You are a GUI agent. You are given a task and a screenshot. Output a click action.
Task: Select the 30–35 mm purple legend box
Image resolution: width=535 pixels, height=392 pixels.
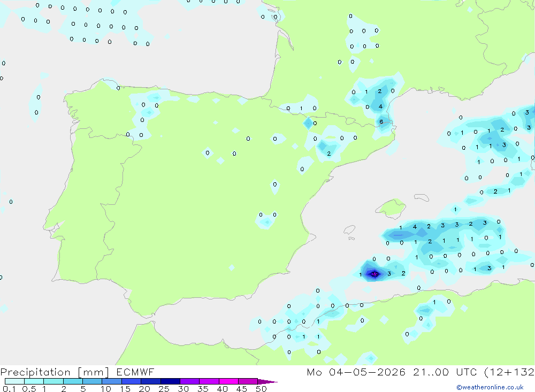(x=189, y=381)
